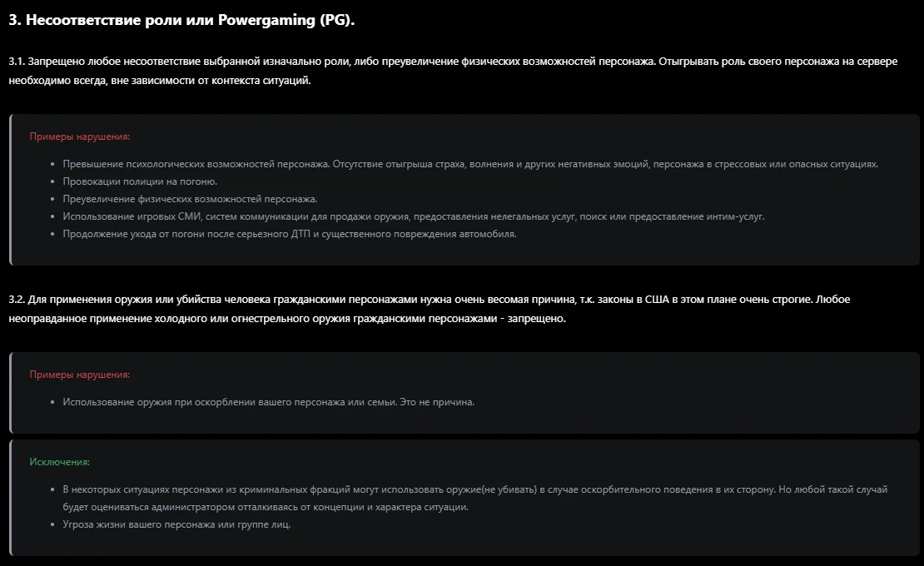Click the line 'будет оцениваться администратором' in exceptions

tap(266, 507)
